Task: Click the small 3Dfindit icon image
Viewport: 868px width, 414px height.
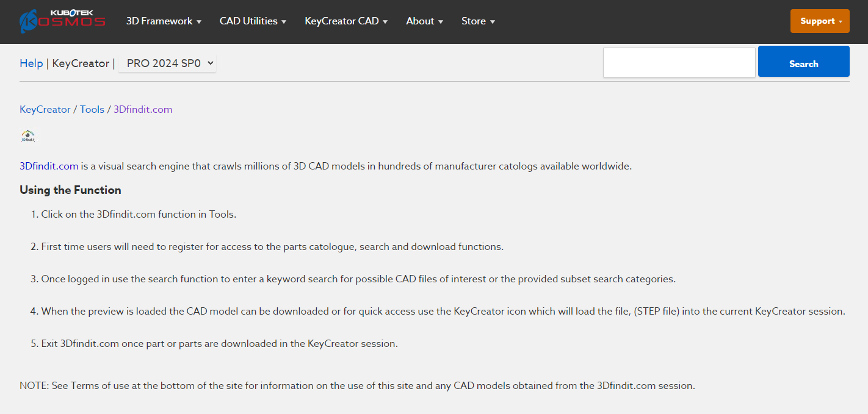Action: pyautogui.click(x=28, y=136)
